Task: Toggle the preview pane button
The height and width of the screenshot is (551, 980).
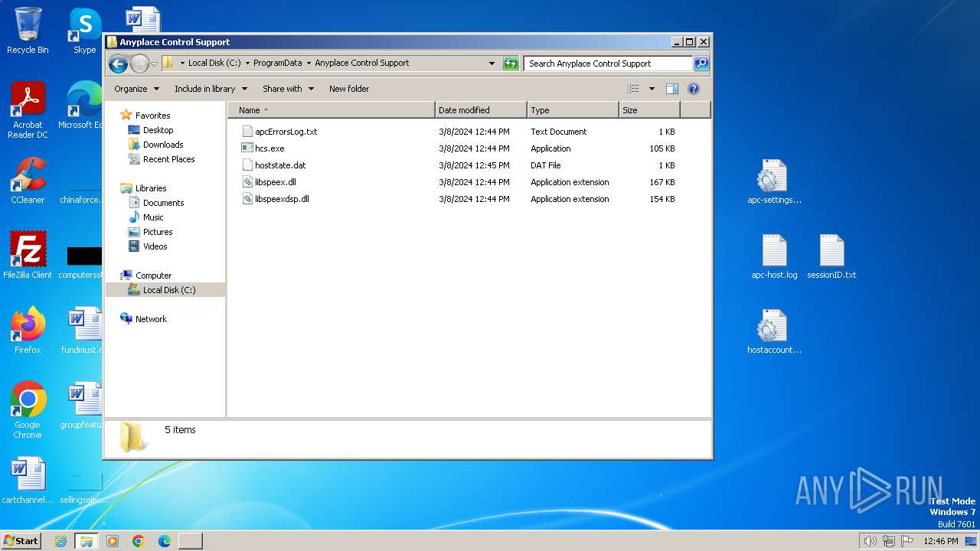Action: (672, 89)
